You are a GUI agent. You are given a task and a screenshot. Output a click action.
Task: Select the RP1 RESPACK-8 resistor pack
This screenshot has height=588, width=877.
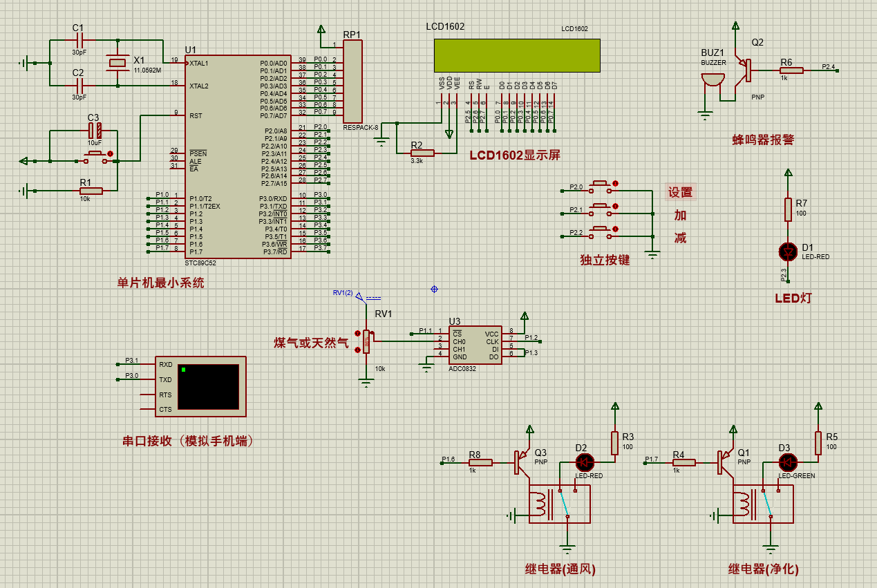coord(352,81)
